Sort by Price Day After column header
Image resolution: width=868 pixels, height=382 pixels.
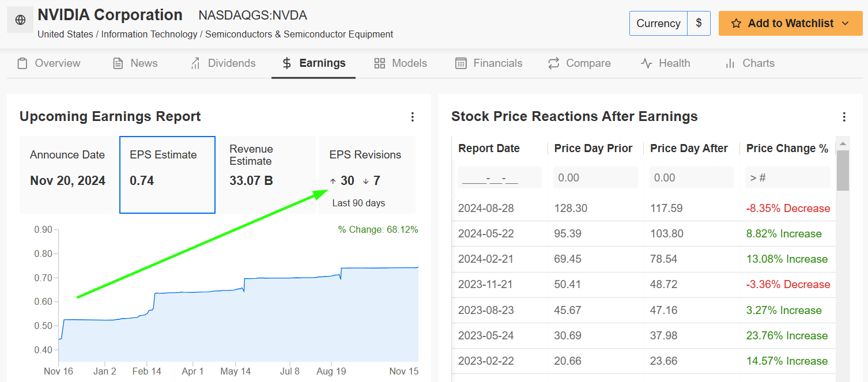[x=689, y=149]
